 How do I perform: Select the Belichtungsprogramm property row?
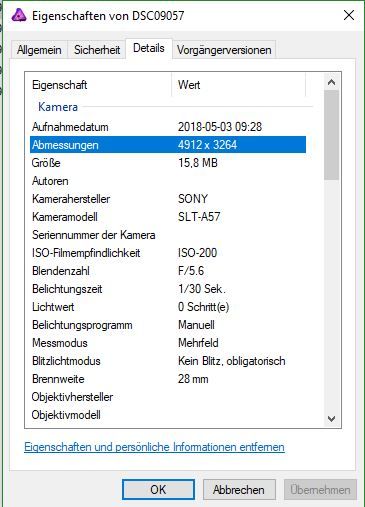(168, 325)
